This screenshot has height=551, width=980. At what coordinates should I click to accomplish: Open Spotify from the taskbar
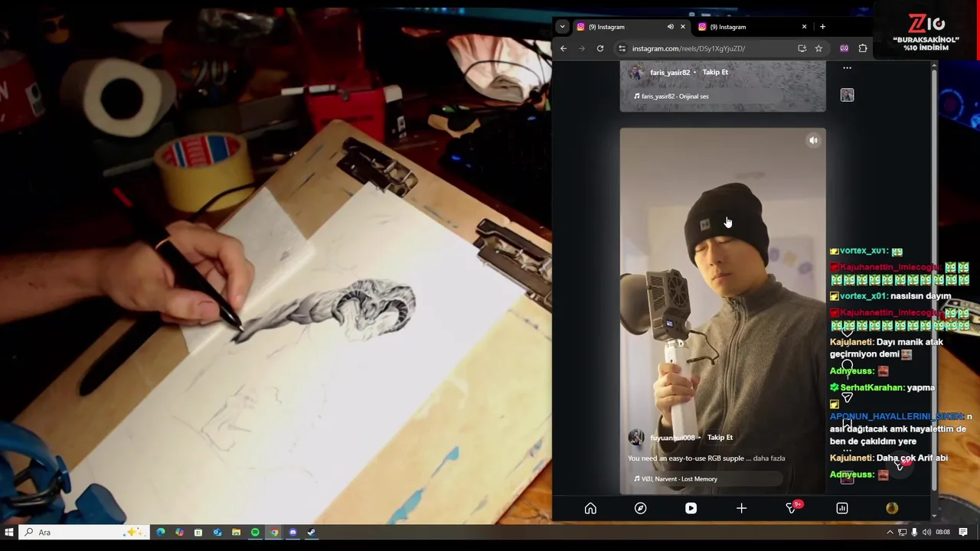click(x=255, y=533)
